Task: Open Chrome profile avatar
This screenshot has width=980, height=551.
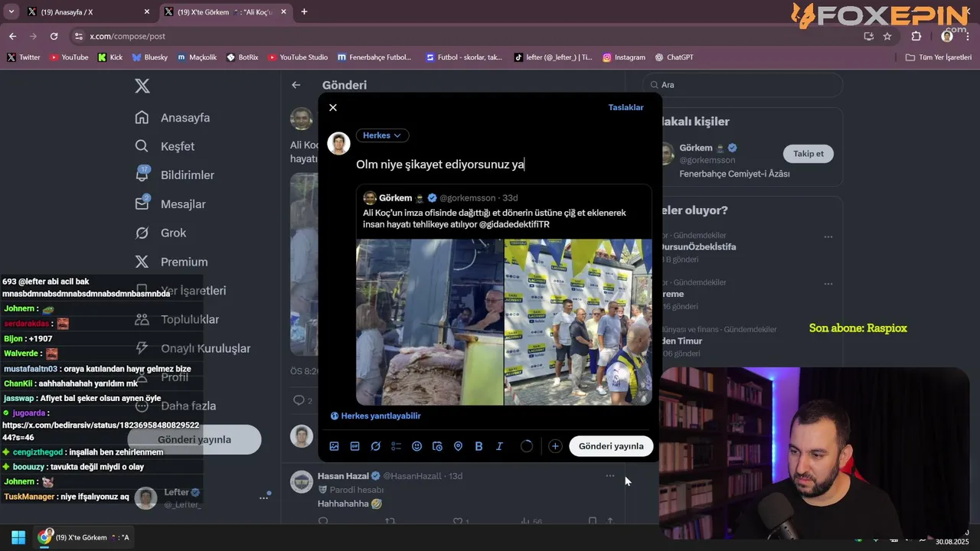Action: (x=947, y=36)
